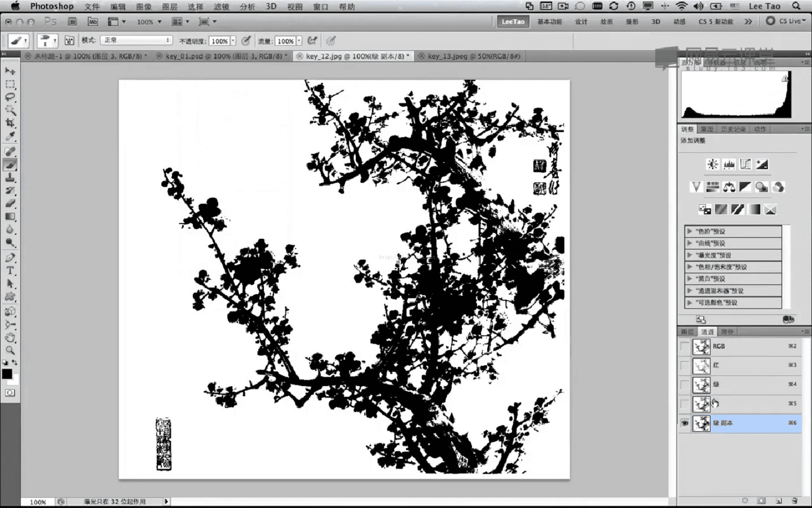Launch Mini Bridge from application bar
This screenshot has height=508, width=812.
pos(93,22)
